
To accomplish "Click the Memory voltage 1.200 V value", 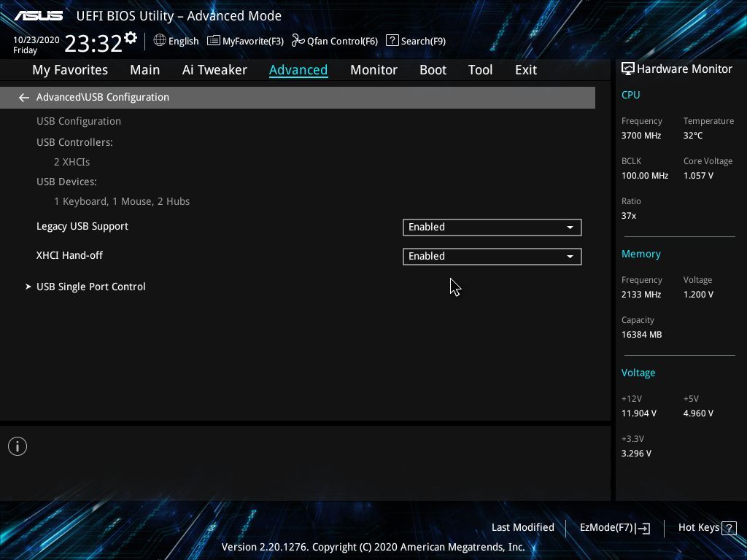I will [698, 295].
